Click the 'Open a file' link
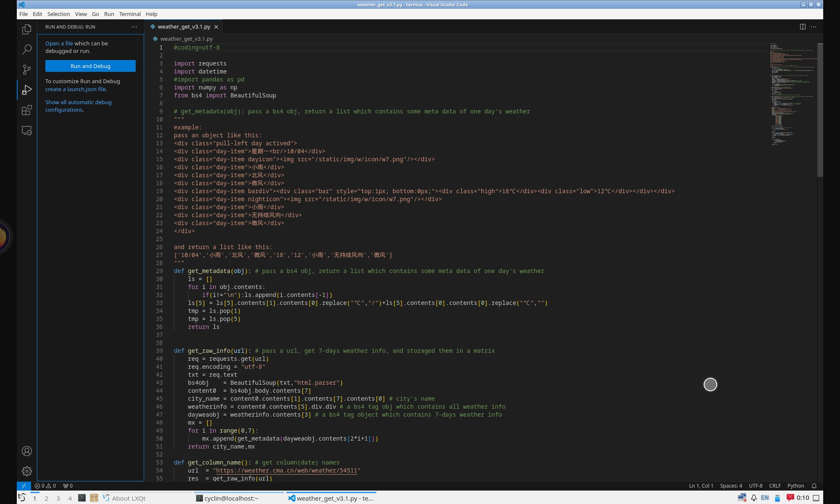Screen dimensions: 840x504 pyautogui.click(x=59, y=43)
